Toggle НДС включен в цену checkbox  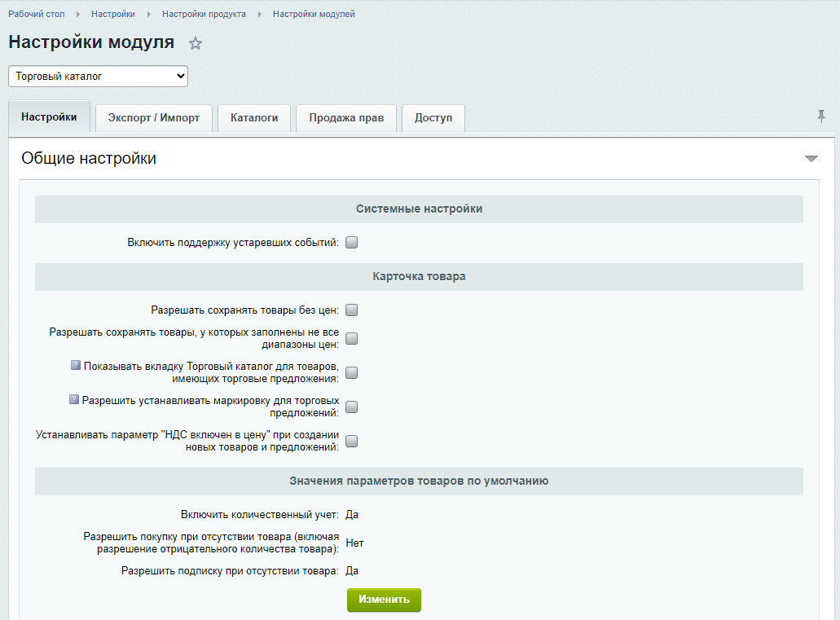(351, 441)
